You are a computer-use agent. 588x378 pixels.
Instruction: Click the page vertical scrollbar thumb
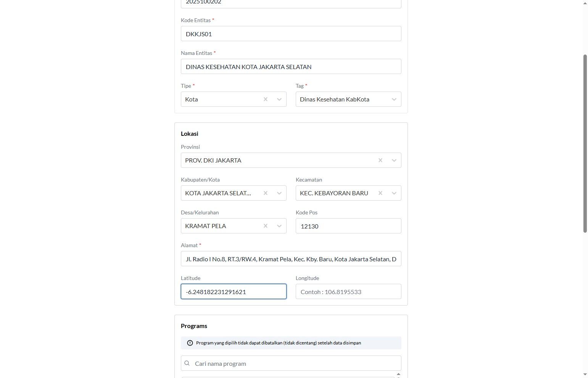(x=585, y=143)
